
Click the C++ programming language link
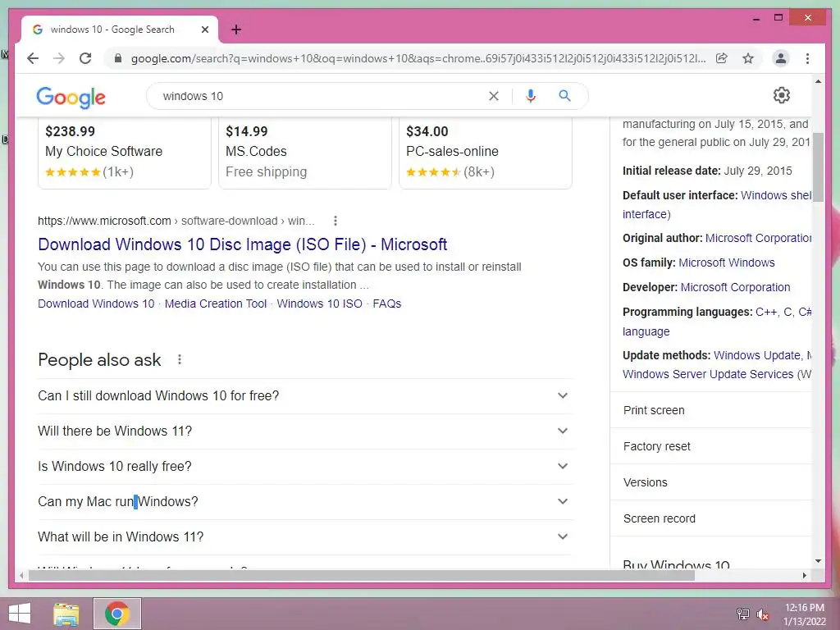tap(766, 312)
